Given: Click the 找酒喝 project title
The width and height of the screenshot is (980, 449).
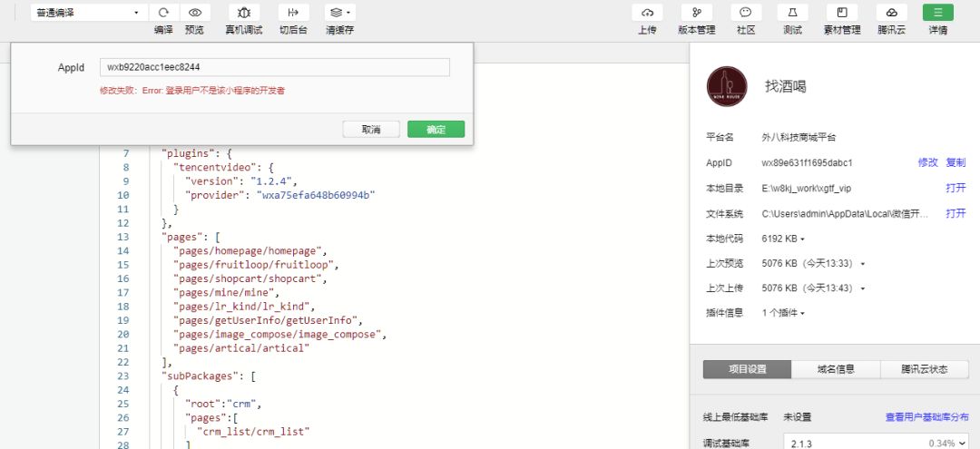Looking at the screenshot, I should [x=786, y=86].
